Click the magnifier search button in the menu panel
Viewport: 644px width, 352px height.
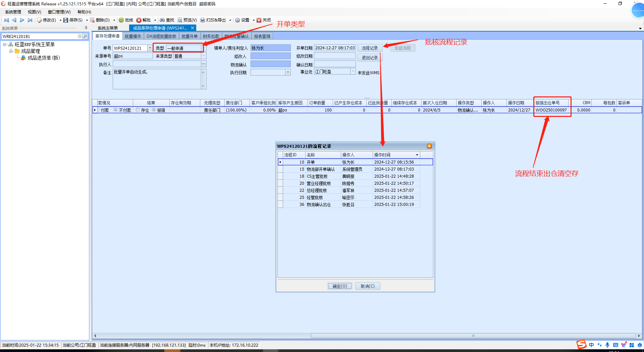pos(85,36)
